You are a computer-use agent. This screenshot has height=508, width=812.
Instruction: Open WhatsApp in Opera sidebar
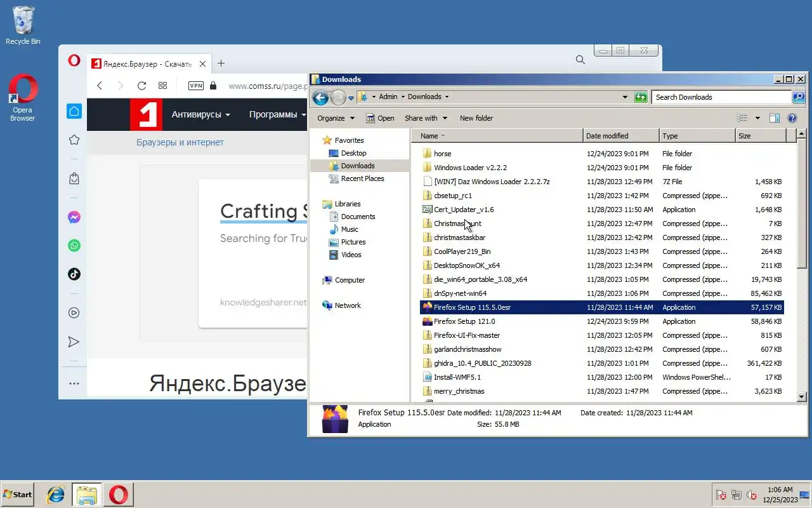(x=74, y=246)
